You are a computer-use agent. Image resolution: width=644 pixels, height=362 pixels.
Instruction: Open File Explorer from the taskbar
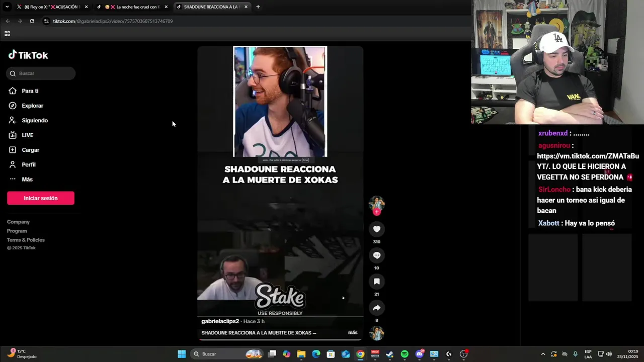pyautogui.click(x=301, y=354)
